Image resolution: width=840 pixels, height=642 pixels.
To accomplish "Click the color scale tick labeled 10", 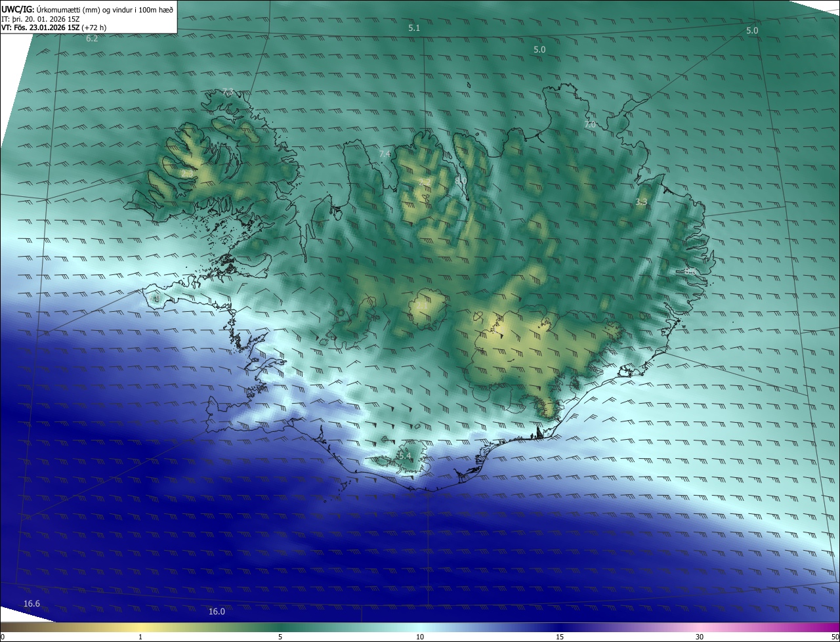I will click(x=420, y=637).
